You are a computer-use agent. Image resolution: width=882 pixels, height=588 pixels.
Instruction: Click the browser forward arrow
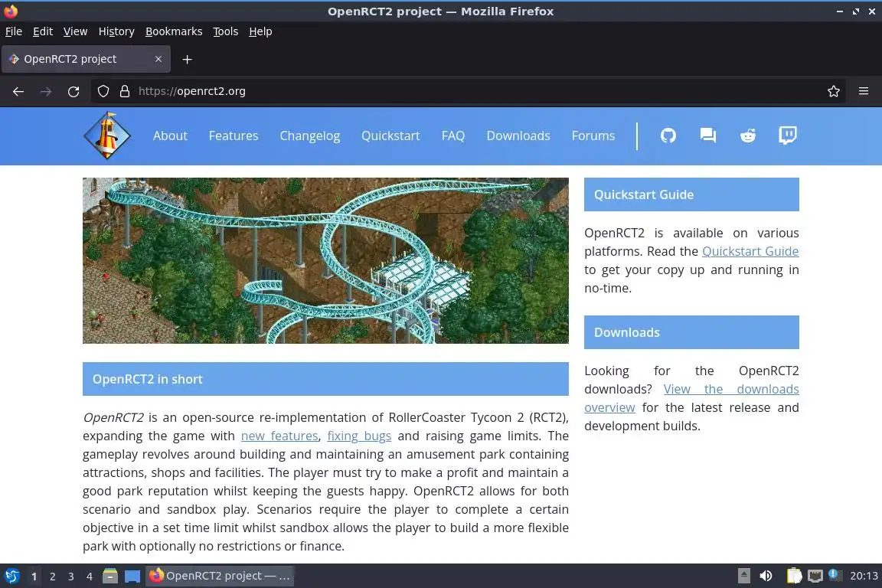(x=46, y=91)
